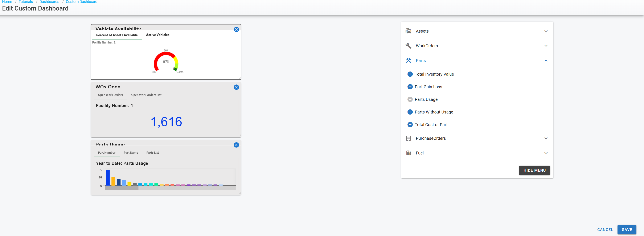Click the parts usage chart scrollbar

(x=122, y=188)
